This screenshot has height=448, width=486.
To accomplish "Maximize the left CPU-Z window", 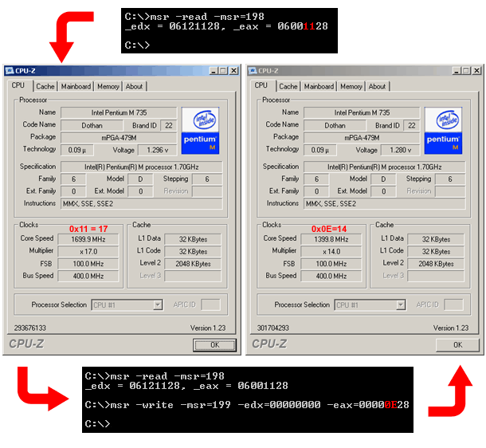I will coord(223,71).
